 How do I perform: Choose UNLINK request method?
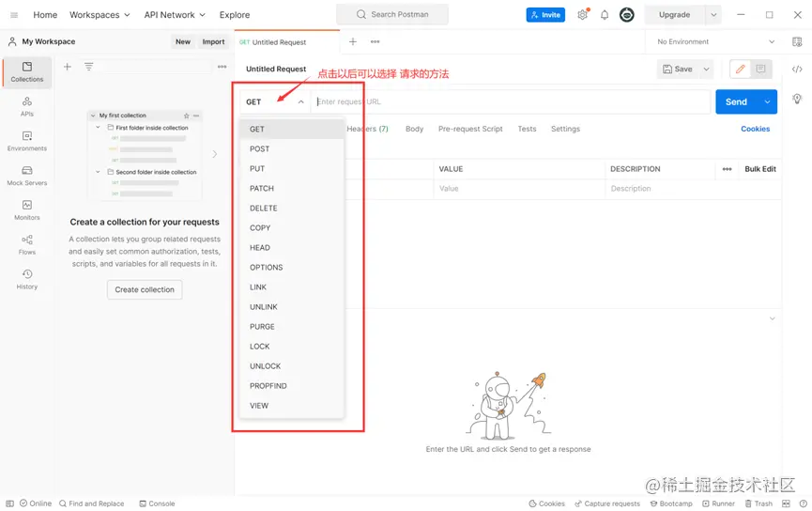click(x=292, y=307)
